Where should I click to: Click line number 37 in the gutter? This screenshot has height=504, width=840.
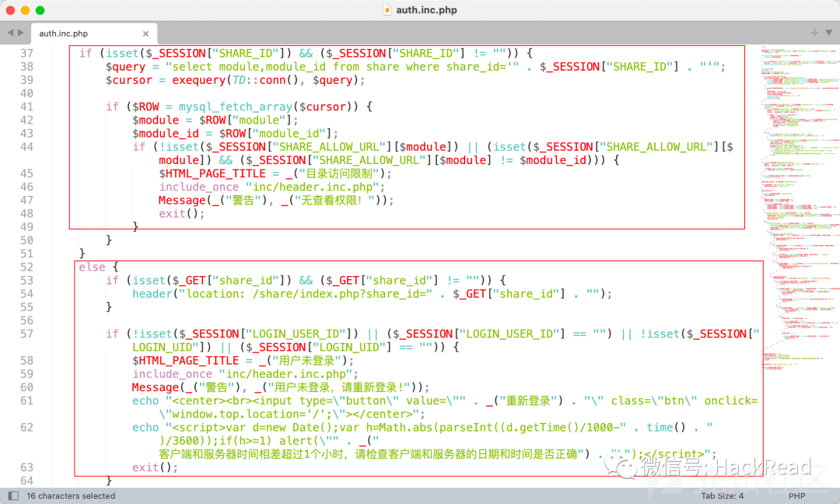26,53
